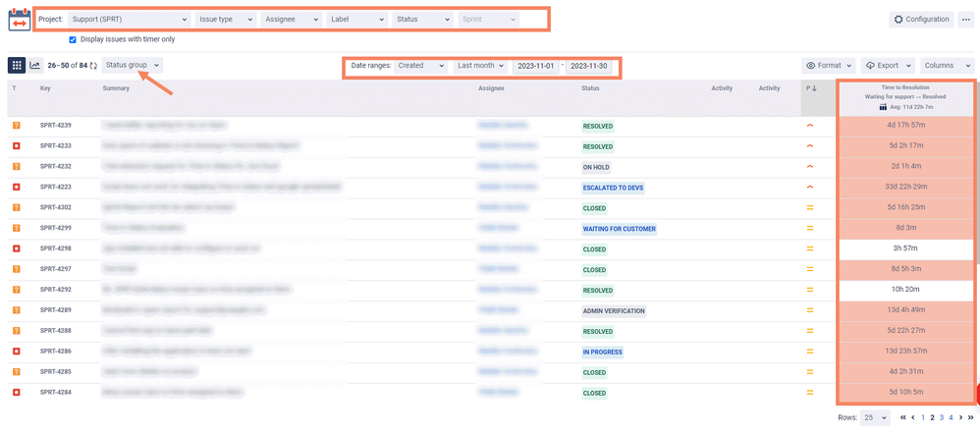
Task: Open the Configuration settings
Action: 921,20
